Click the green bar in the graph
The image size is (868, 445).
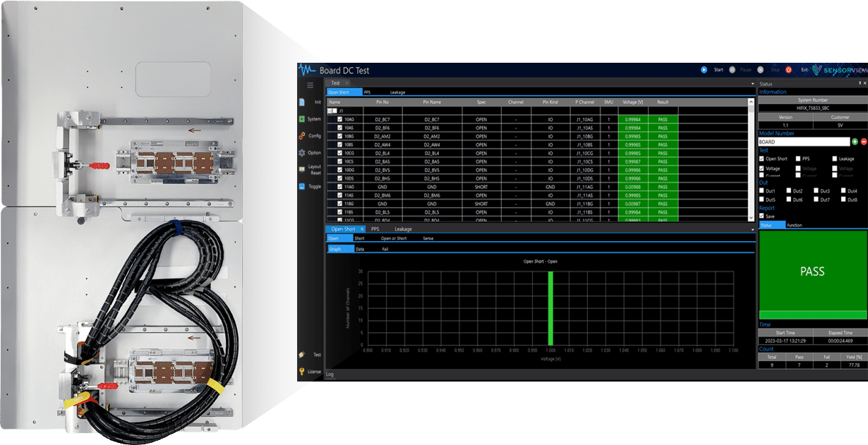tap(550, 307)
